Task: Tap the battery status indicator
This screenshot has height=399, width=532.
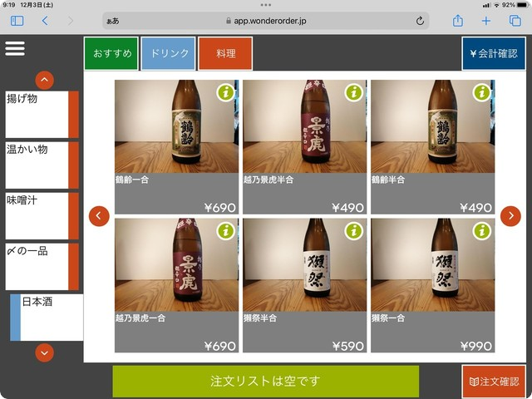Action: click(x=522, y=5)
